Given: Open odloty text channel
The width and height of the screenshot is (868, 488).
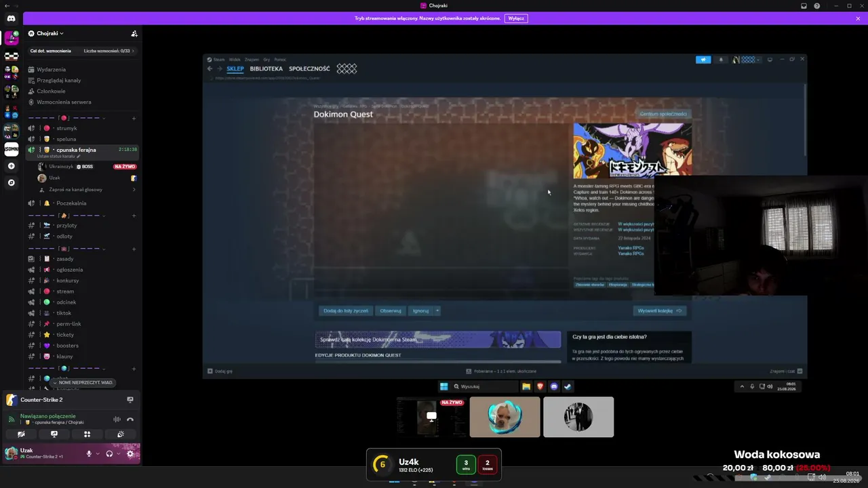Looking at the screenshot, I should pos(82,236).
